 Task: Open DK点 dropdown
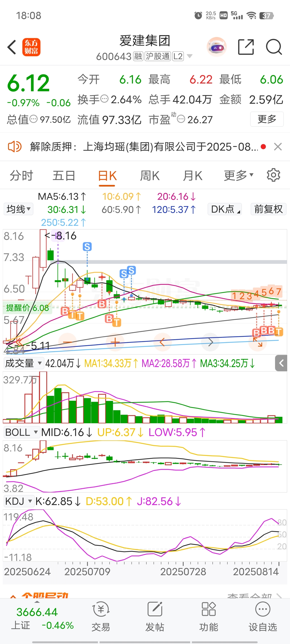[224, 209]
